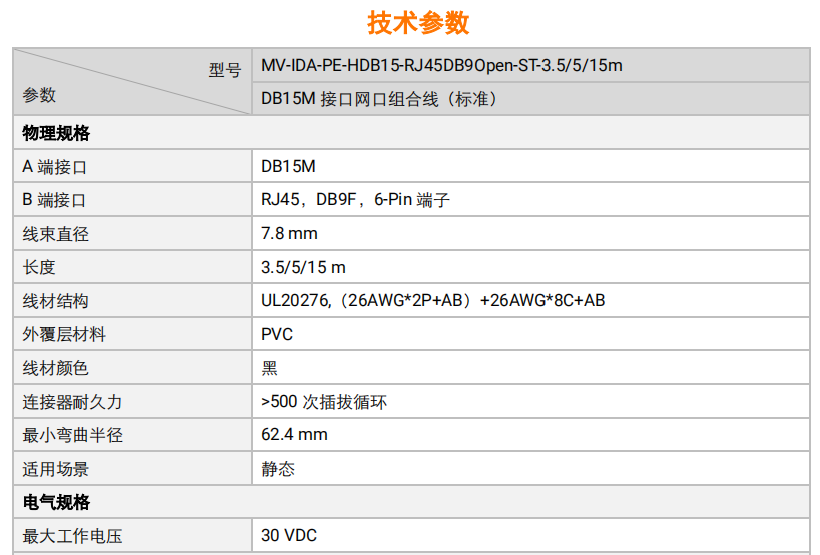This screenshot has width=820, height=555.
Task: Select the model number MV-IDA-PE-HDB15-RJ45DB9Open-ST-3.5/5/15m cell
Action: (x=441, y=66)
